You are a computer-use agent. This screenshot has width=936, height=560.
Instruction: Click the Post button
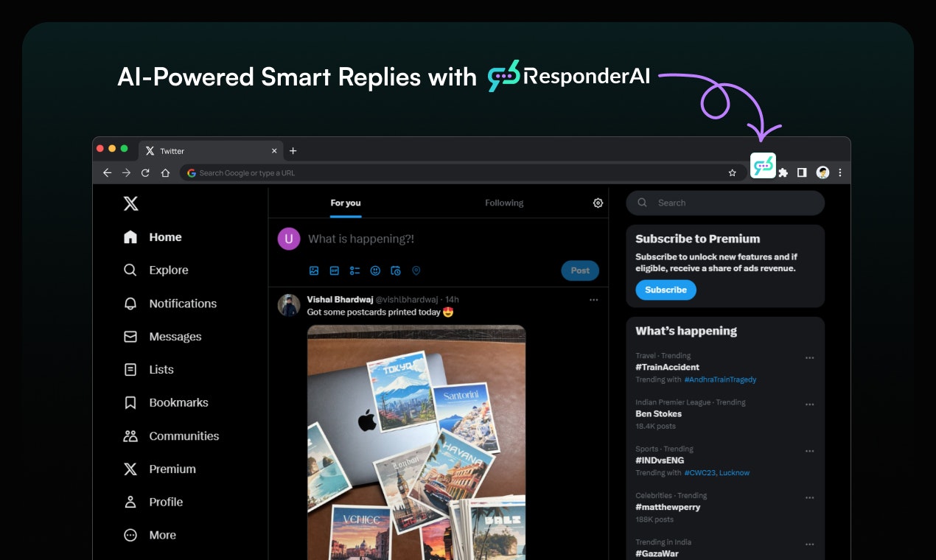point(580,270)
